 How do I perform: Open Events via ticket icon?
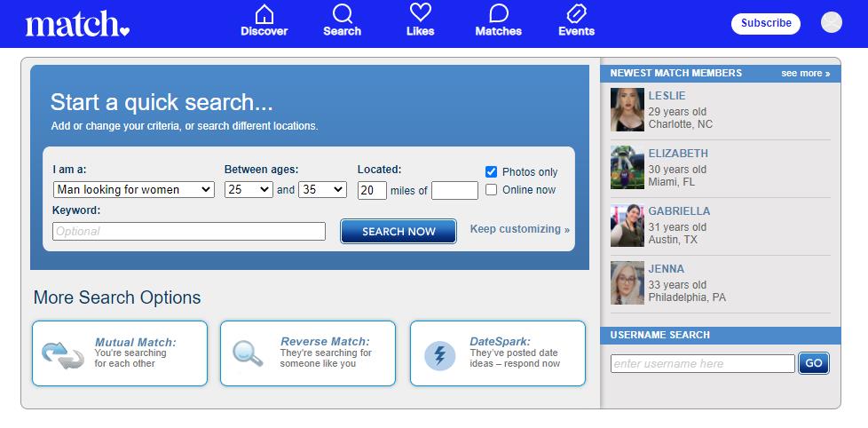(x=576, y=13)
